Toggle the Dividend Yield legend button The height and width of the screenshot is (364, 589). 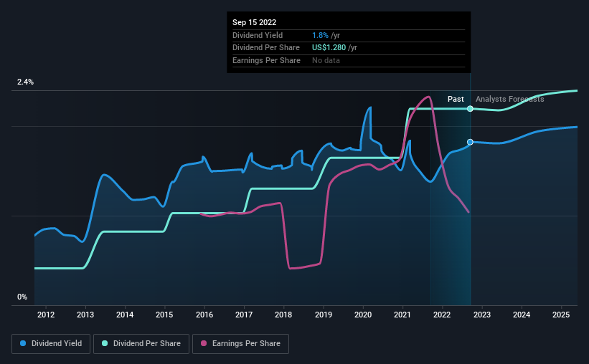[x=51, y=344]
